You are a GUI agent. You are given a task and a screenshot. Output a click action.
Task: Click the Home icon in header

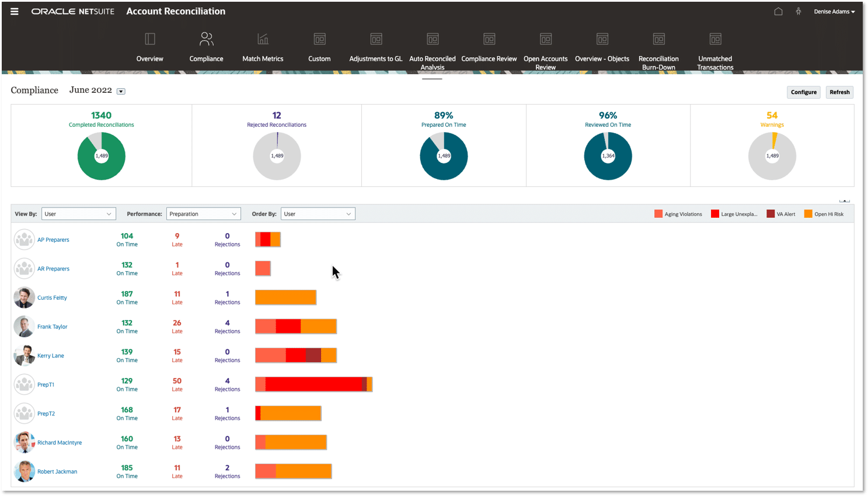point(778,11)
